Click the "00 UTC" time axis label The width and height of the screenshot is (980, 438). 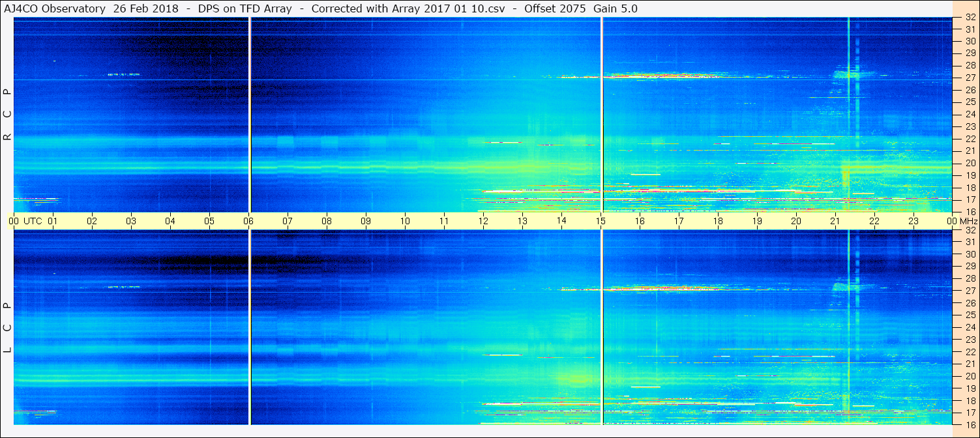coord(25,221)
